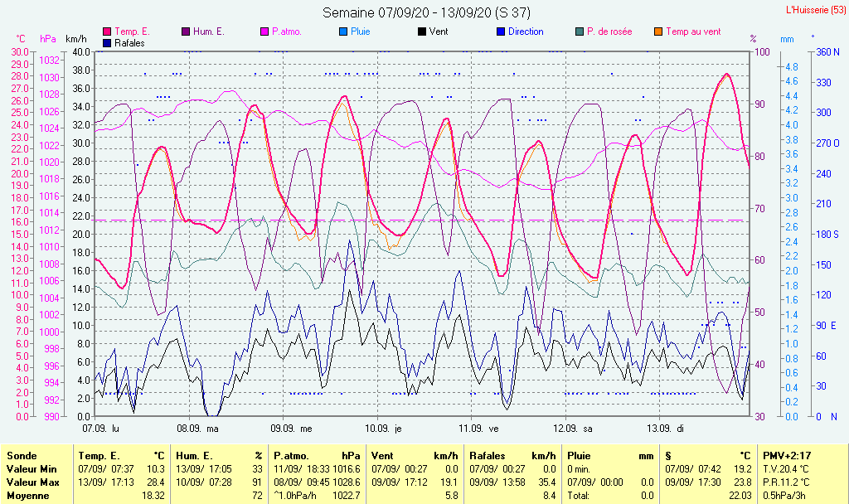The height and width of the screenshot is (504, 849).
Task: Click the km/h axis unit label
Action: pos(75,39)
